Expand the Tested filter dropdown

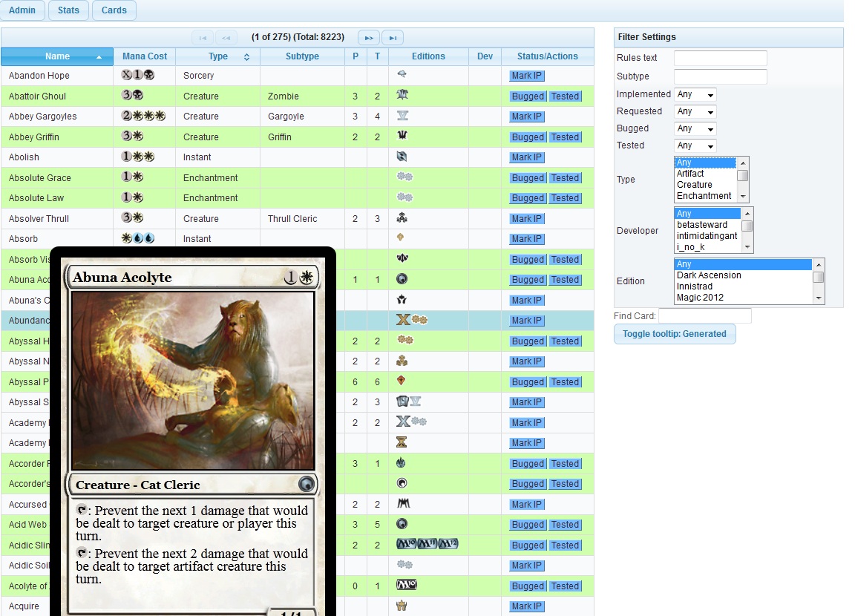[695, 146]
